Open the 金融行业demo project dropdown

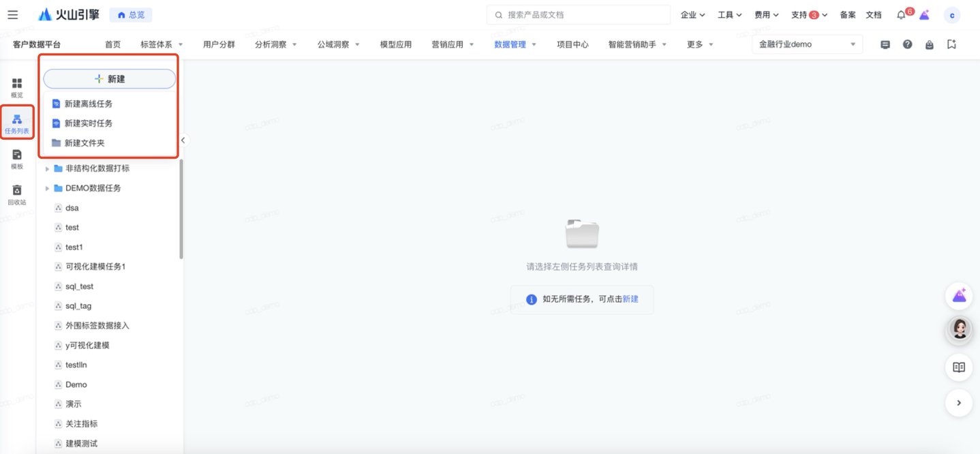pos(807,44)
